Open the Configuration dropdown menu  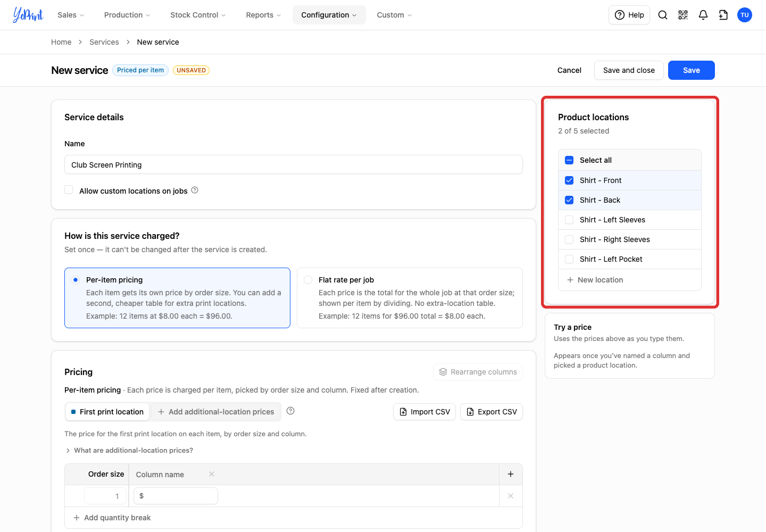(329, 15)
